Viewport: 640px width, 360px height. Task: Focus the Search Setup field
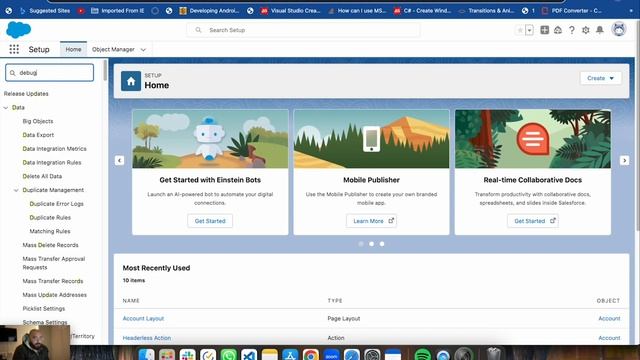pyautogui.click(x=303, y=30)
